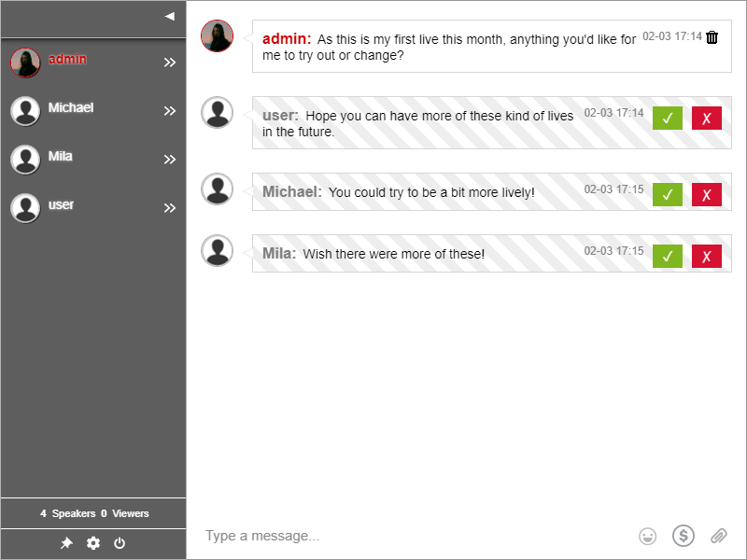Approve Michael's message with green checkmark
This screenshot has width=747, height=560.
(667, 194)
